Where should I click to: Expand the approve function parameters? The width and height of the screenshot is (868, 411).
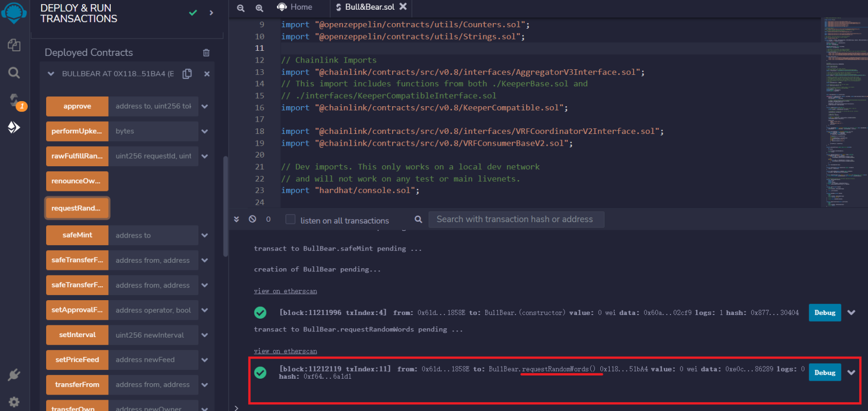click(205, 107)
